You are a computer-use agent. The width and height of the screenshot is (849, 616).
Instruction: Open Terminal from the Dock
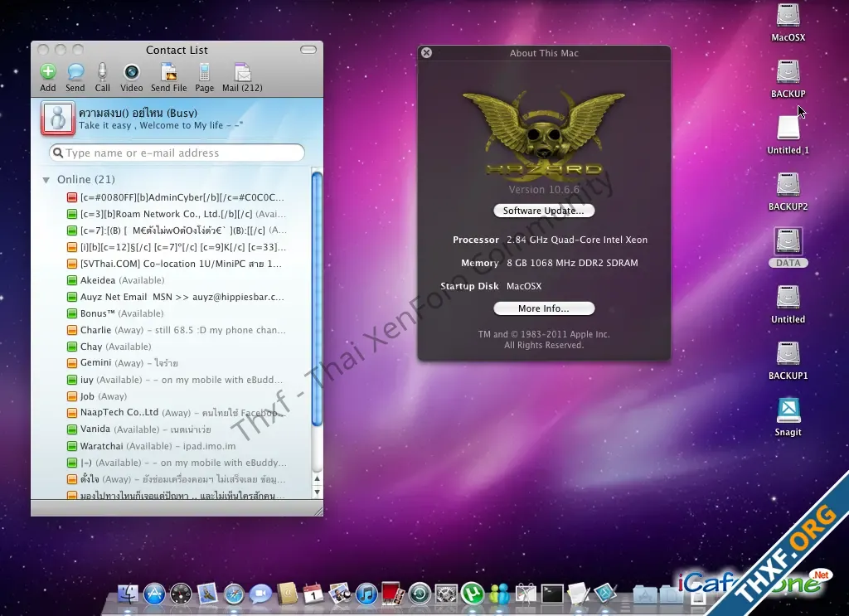click(552, 594)
